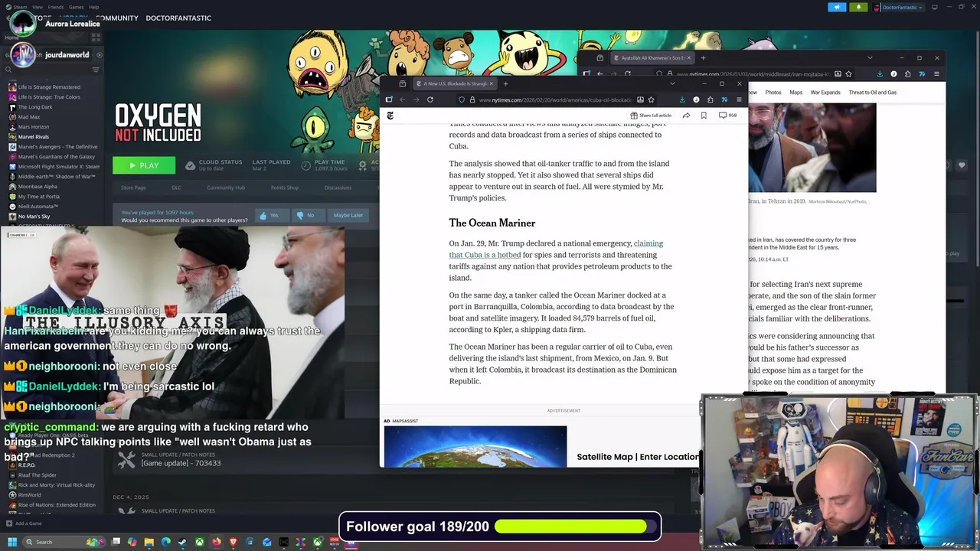Open the Points Shop tab
Image resolution: width=980 pixels, height=551 pixels.
click(x=285, y=187)
